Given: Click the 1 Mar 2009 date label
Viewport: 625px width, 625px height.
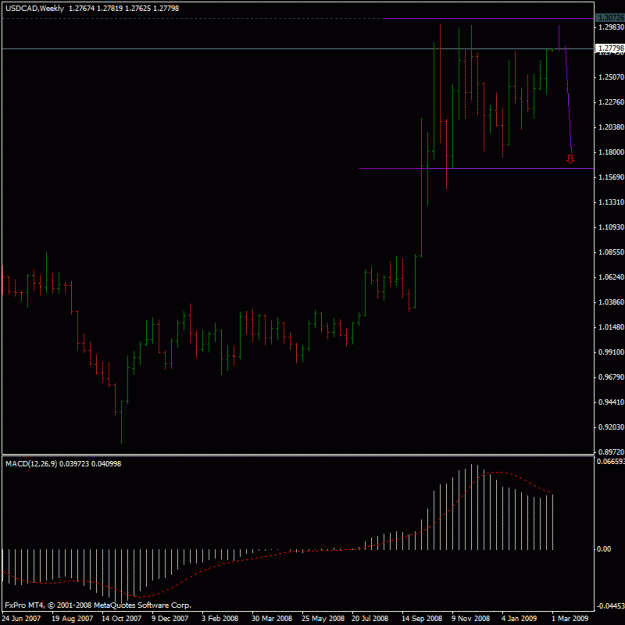Looking at the screenshot, I should pyautogui.click(x=570, y=618).
